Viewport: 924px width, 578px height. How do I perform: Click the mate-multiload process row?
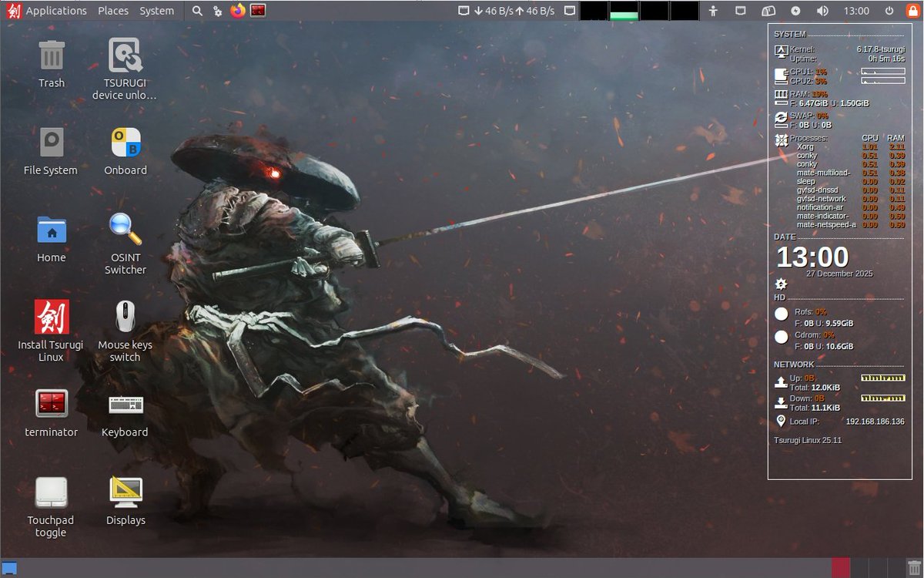(850, 173)
